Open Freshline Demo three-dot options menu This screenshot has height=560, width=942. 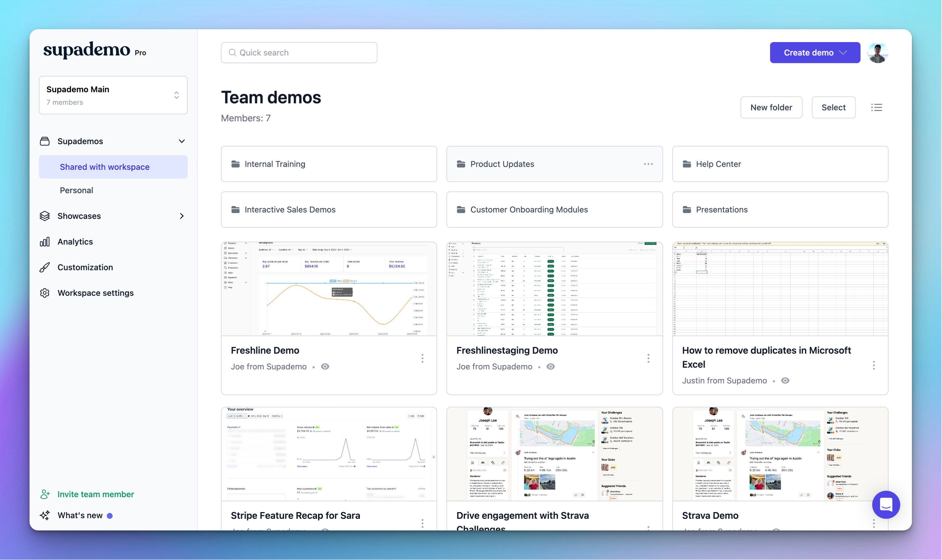(422, 358)
